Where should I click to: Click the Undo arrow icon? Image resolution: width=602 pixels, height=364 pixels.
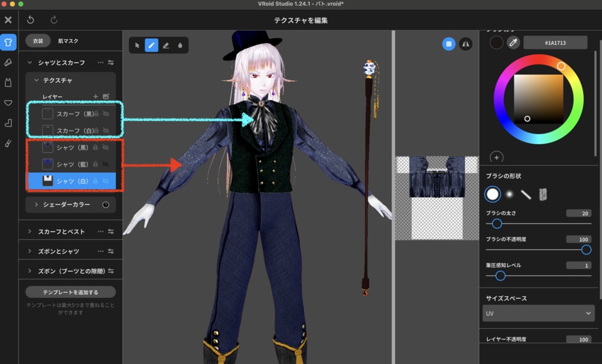tap(30, 19)
